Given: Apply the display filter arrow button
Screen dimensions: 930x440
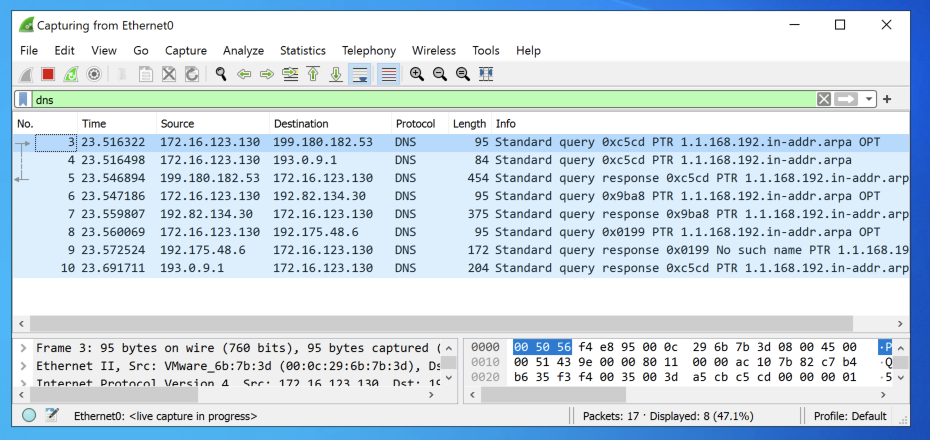Looking at the screenshot, I should click(847, 99).
